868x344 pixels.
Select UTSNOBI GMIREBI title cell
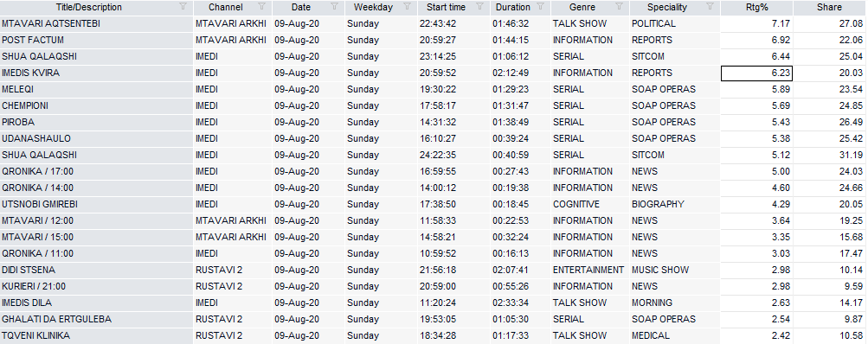96,204
